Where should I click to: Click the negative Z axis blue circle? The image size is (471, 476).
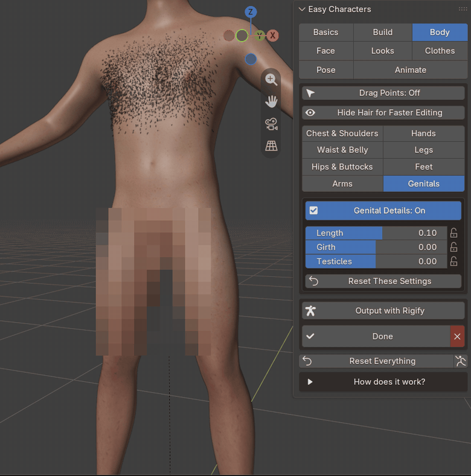click(x=251, y=59)
